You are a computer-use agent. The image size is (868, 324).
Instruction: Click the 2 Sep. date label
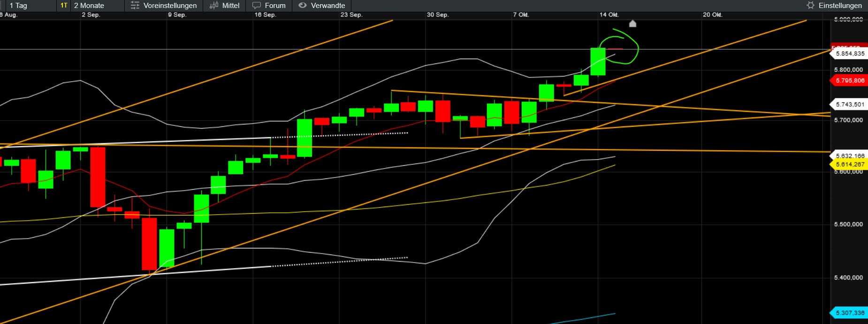click(91, 15)
